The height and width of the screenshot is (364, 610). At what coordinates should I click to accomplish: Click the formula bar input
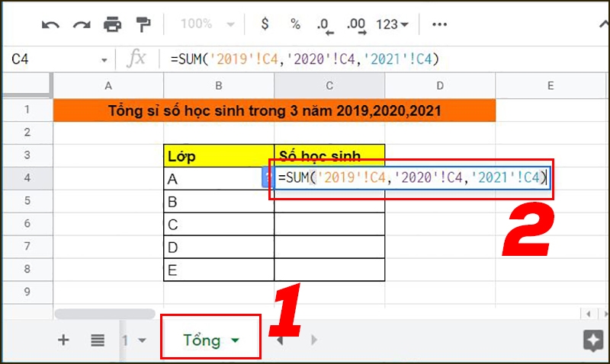tap(384, 59)
